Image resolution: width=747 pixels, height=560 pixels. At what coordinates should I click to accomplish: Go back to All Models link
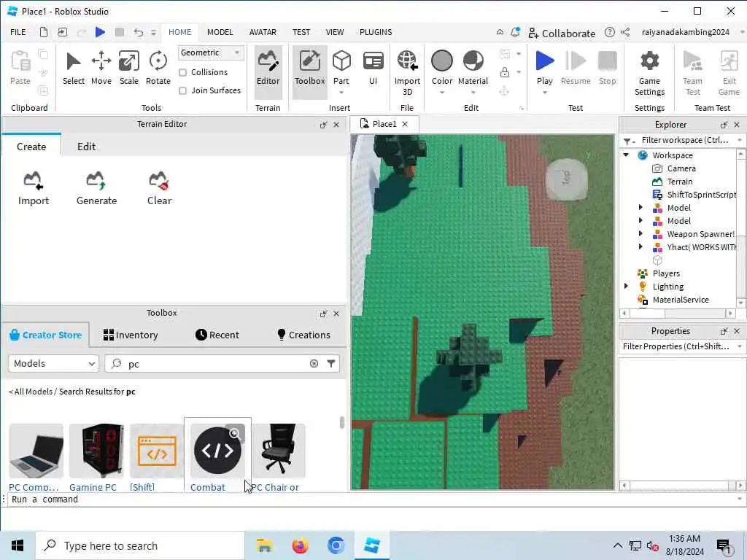pos(31,392)
